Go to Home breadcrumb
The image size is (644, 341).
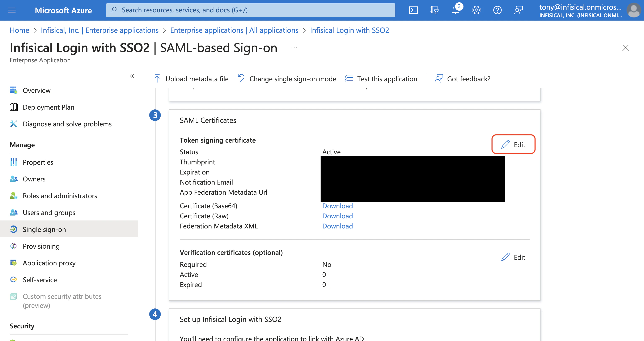coord(20,30)
